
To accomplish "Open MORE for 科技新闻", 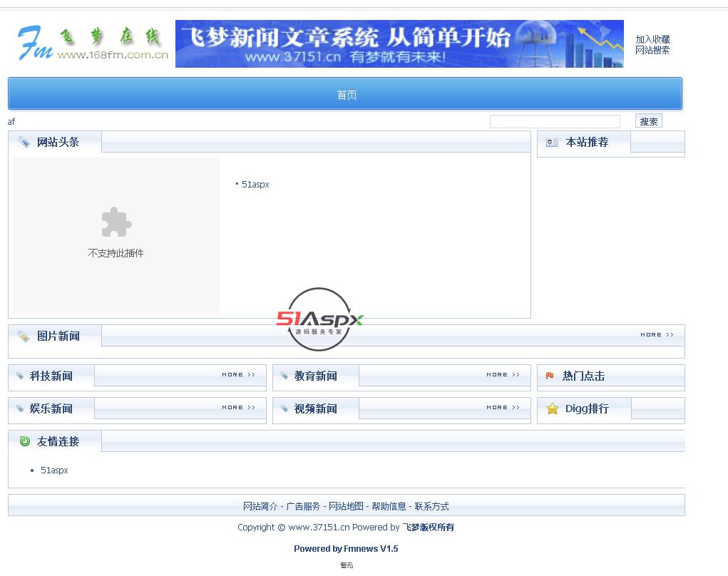I will [x=238, y=374].
